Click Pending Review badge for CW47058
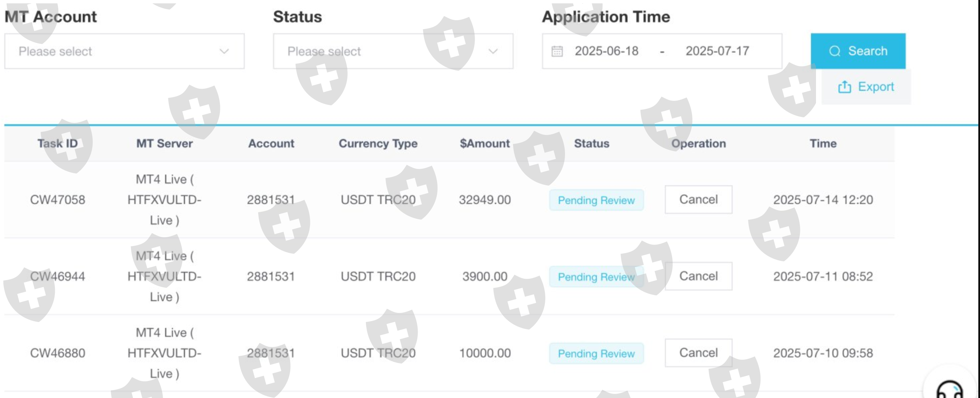 [x=596, y=200]
